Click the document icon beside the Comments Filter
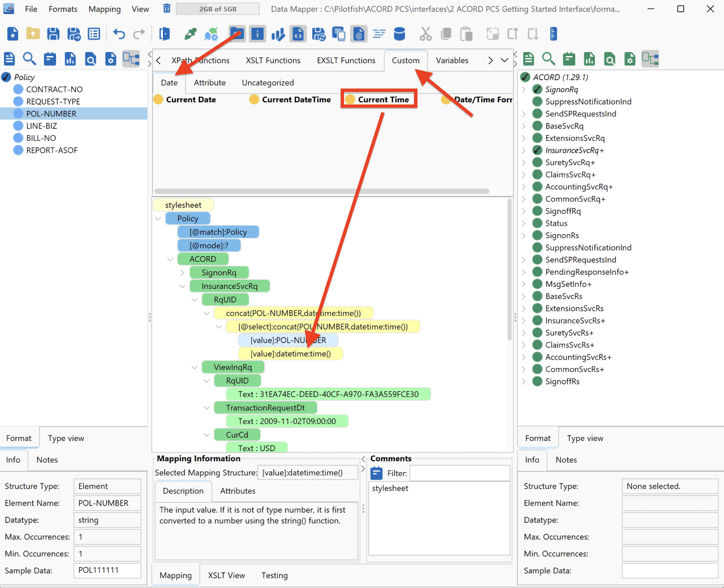The width and height of the screenshot is (724, 588). 376,473
